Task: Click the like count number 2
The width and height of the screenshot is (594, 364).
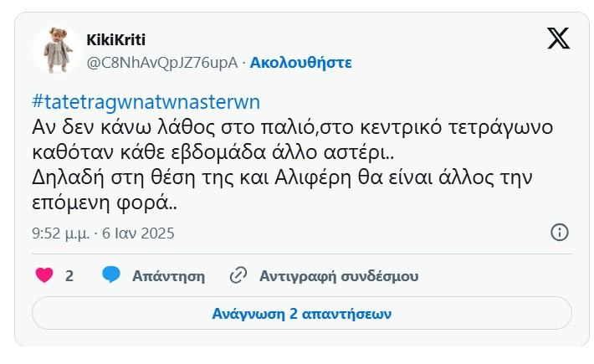Action: pos(69,275)
